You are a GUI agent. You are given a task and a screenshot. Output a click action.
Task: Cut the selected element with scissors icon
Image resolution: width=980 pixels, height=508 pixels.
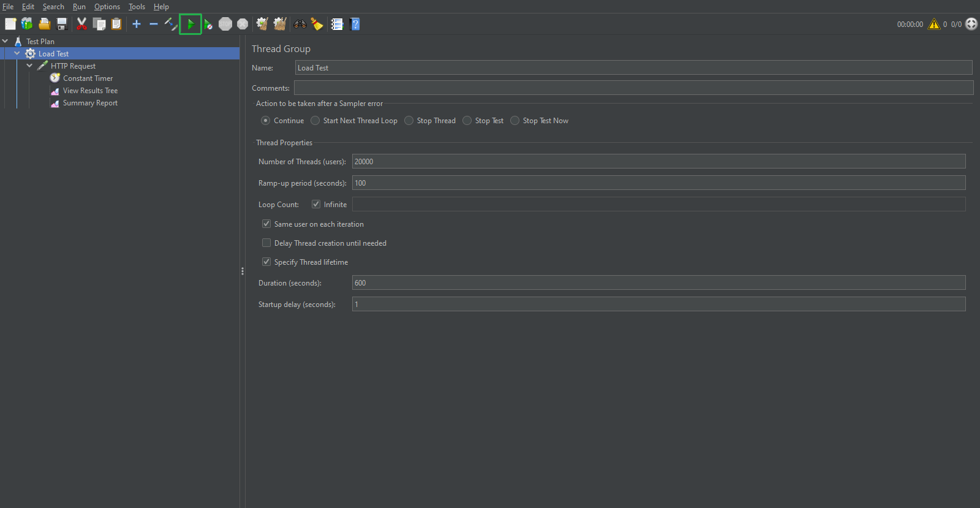coord(81,24)
